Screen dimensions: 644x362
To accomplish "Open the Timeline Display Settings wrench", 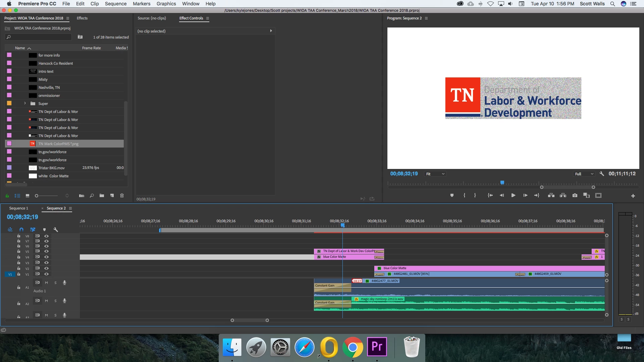I will pyautogui.click(x=56, y=230).
